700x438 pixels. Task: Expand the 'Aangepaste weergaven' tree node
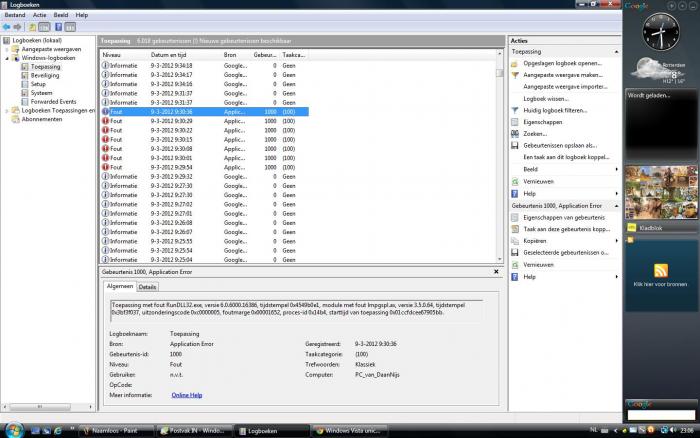pyautogui.click(x=8, y=48)
